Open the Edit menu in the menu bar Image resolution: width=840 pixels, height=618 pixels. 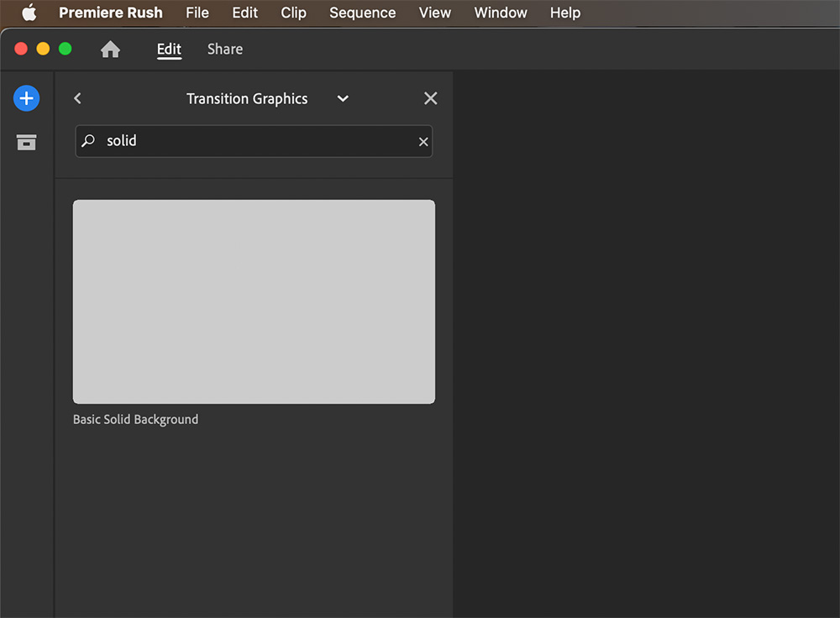(x=244, y=13)
